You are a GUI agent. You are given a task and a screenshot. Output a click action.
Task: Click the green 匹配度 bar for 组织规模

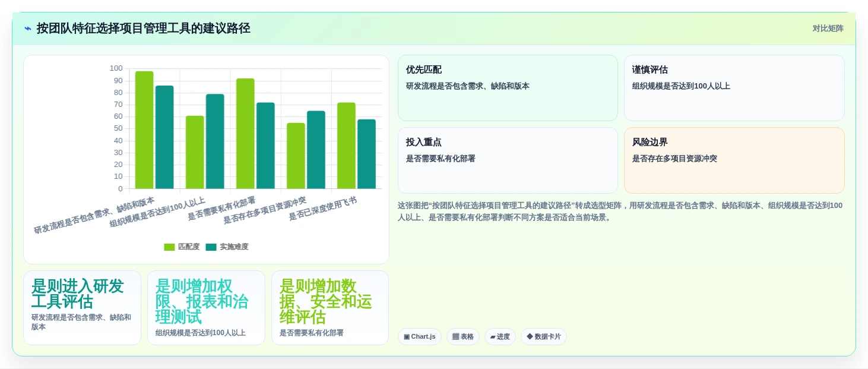pyautogui.click(x=195, y=152)
